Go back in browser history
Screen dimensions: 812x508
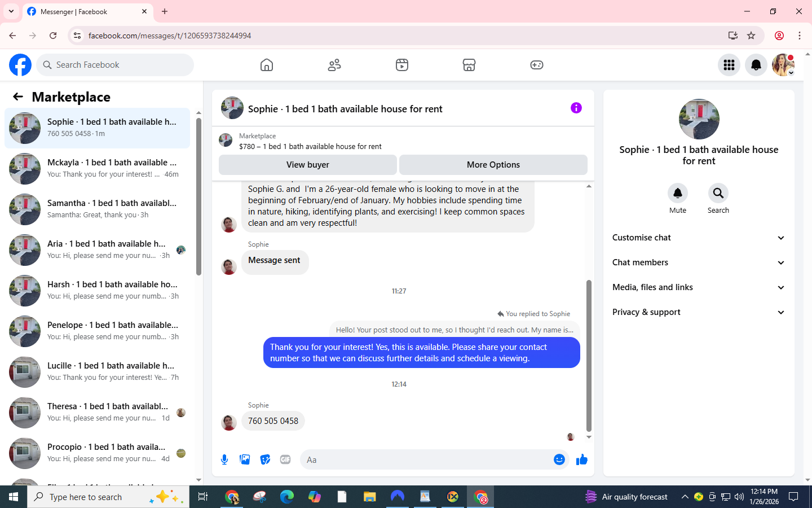[12, 36]
